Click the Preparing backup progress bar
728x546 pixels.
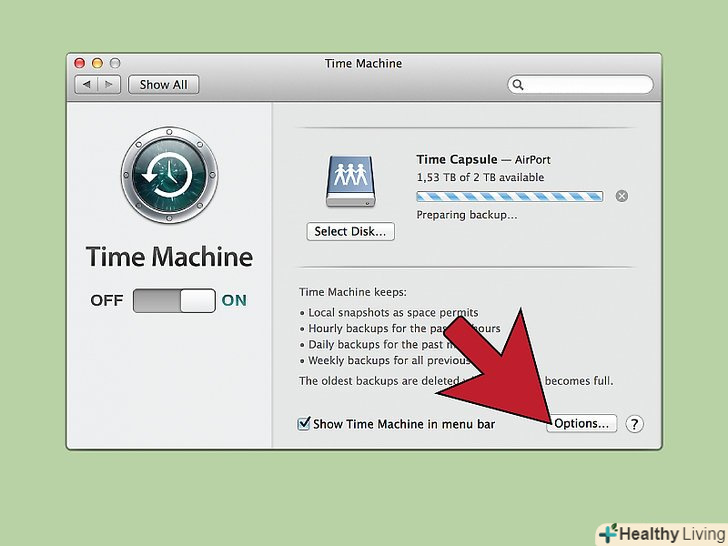tap(510, 196)
